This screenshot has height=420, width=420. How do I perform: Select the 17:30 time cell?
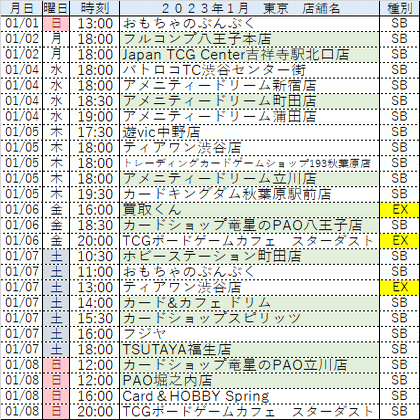pos(94,132)
